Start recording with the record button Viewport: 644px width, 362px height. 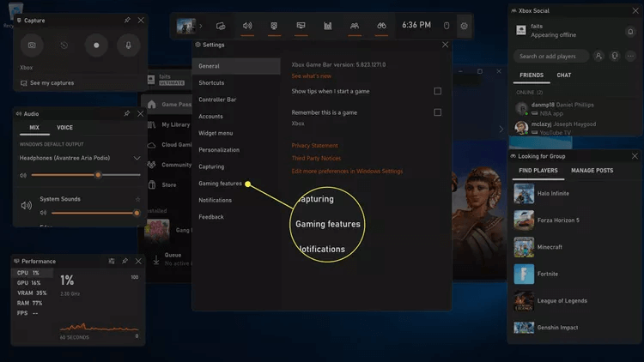(96, 45)
